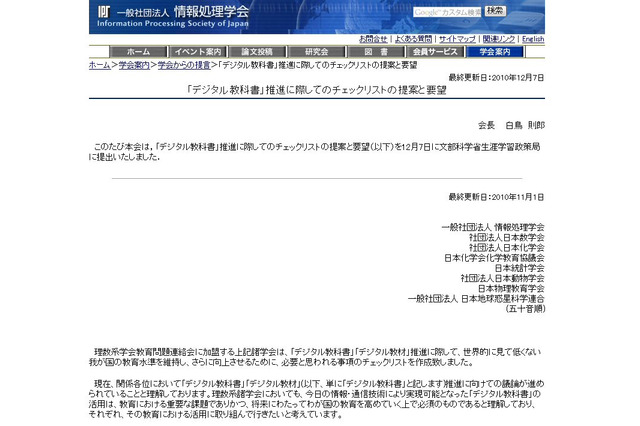Open the イベント案内 navigation tab
Viewport: 640px width, 426px height.
[197, 51]
